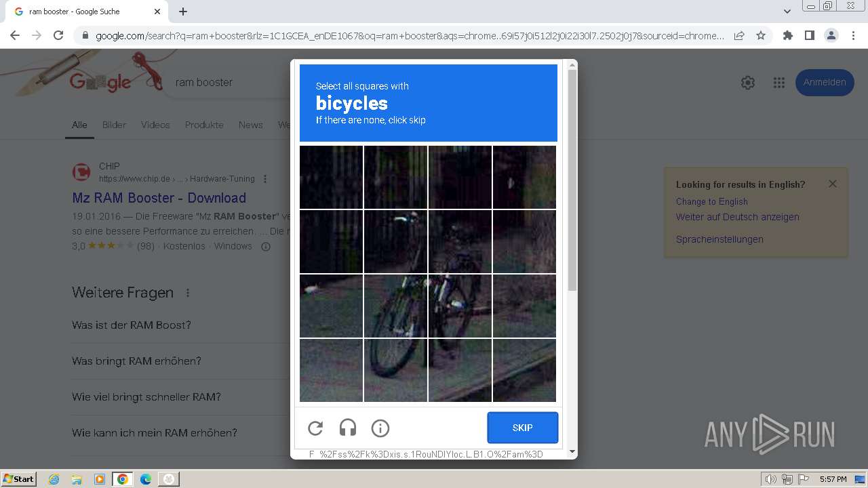Screen dimensions: 868x488
Task: Click the CHIP site favicon
Action: 81,172
